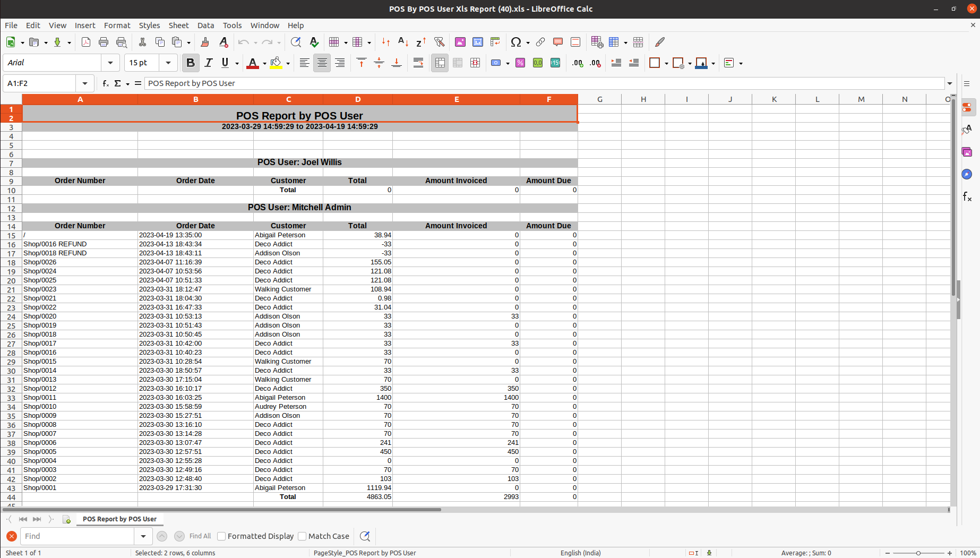
Task: Click Find All button
Action: (x=200, y=536)
